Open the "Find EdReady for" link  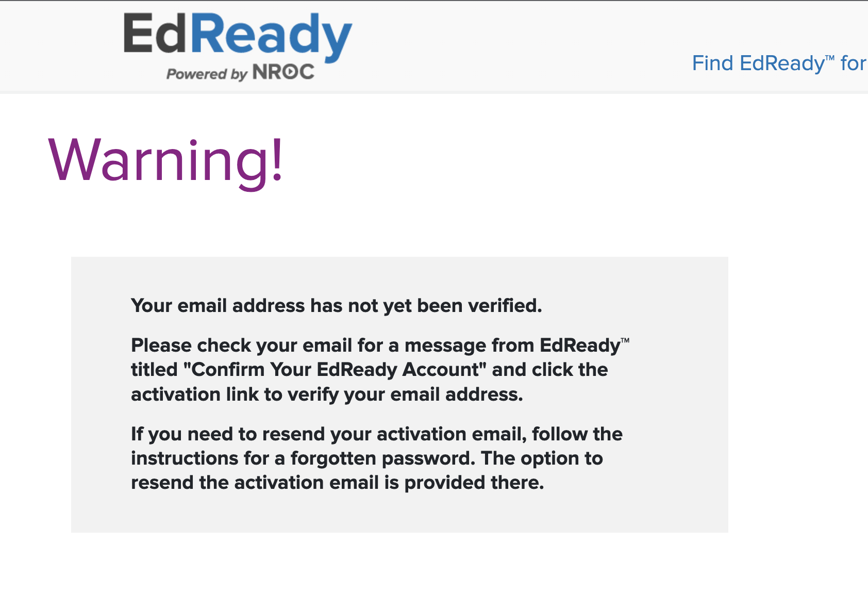click(779, 63)
